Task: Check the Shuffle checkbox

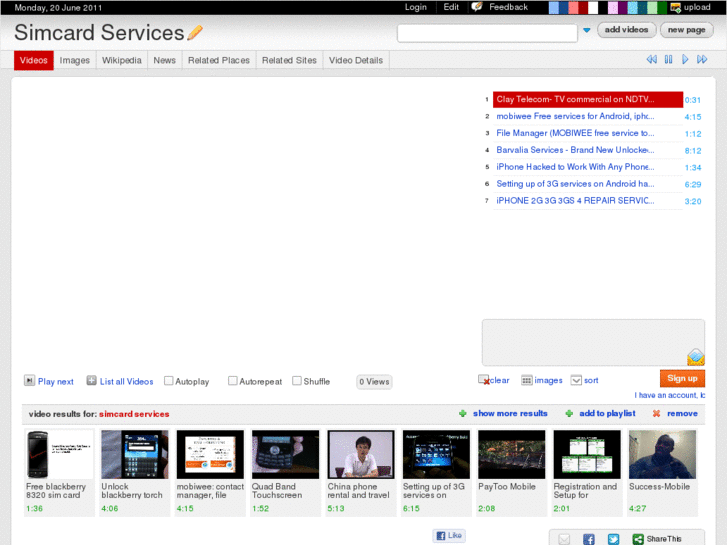Action: (297, 381)
